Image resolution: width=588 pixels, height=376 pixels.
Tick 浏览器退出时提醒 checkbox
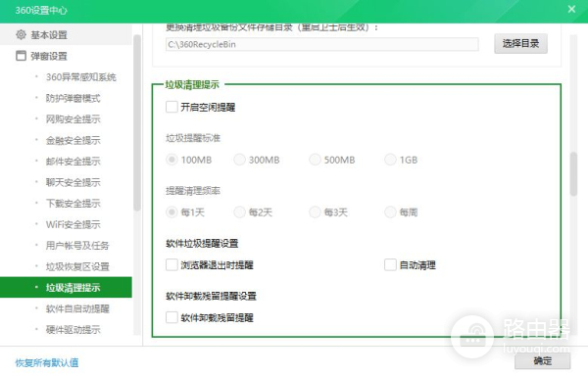(171, 264)
